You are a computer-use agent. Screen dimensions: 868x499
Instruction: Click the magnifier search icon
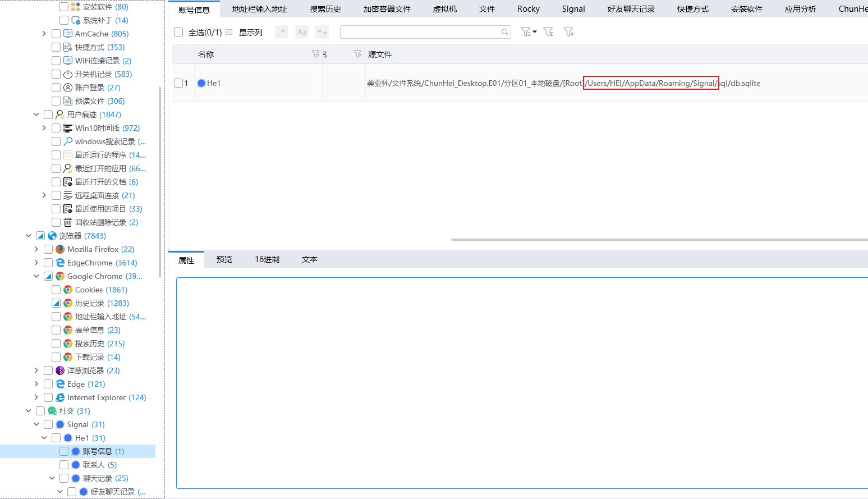[x=505, y=32]
